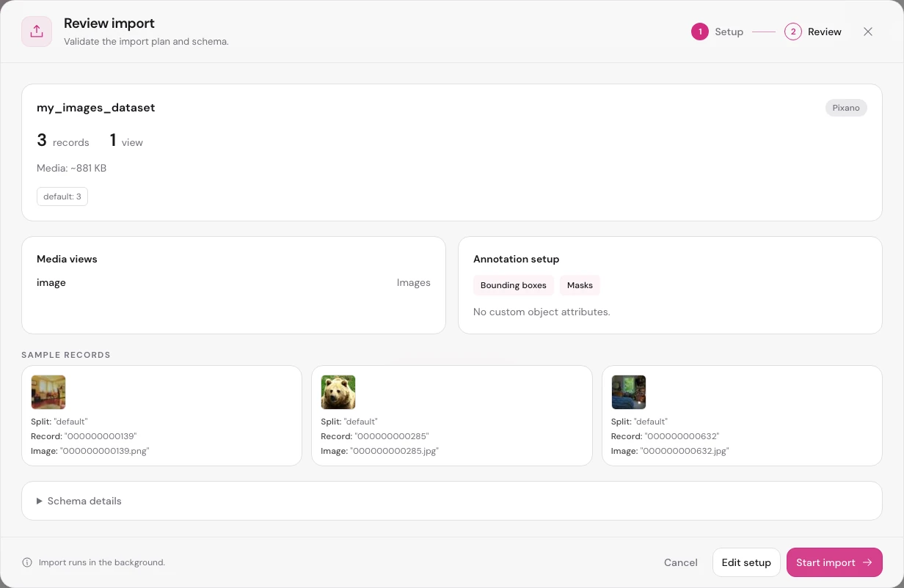Image resolution: width=904 pixels, height=588 pixels.
Task: Click Record: "000000000632" text
Action: click(x=665, y=436)
